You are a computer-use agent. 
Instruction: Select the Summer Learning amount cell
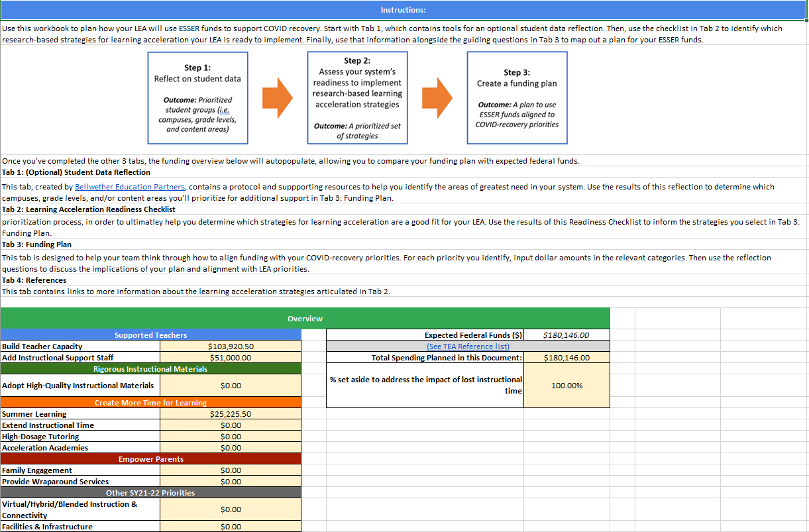pyautogui.click(x=231, y=414)
